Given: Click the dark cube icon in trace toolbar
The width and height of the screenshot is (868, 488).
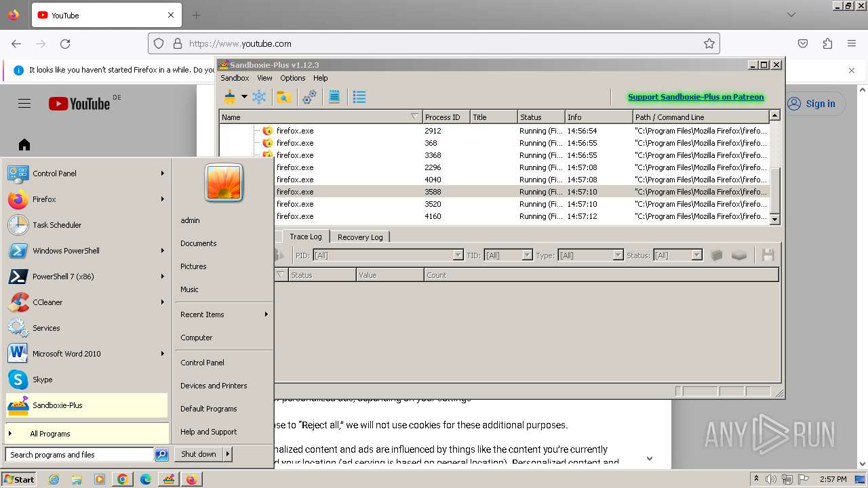Looking at the screenshot, I should 717,256.
